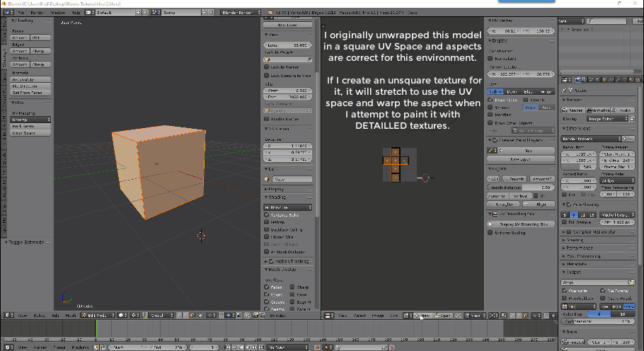Click the Blender logo in the title bar

[4, 4]
